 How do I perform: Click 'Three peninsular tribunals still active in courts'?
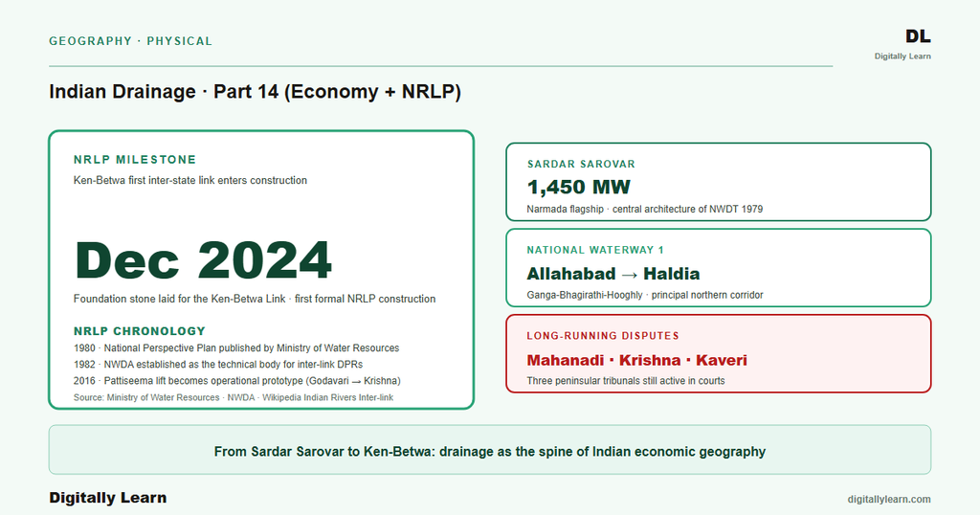click(x=626, y=381)
